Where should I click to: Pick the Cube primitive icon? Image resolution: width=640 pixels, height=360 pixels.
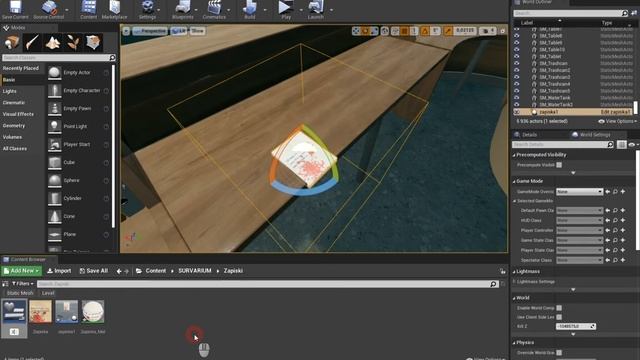point(54,162)
